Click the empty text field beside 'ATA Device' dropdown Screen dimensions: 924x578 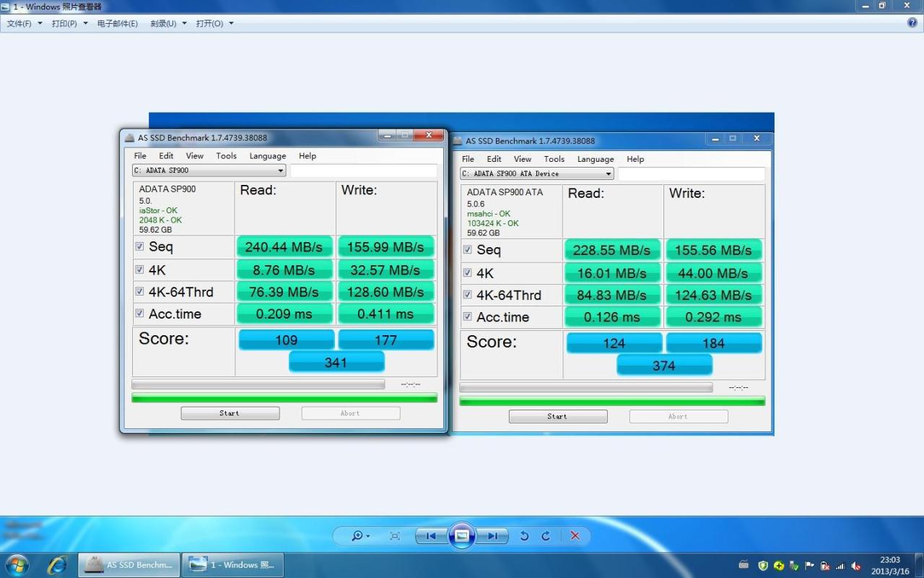click(x=692, y=173)
